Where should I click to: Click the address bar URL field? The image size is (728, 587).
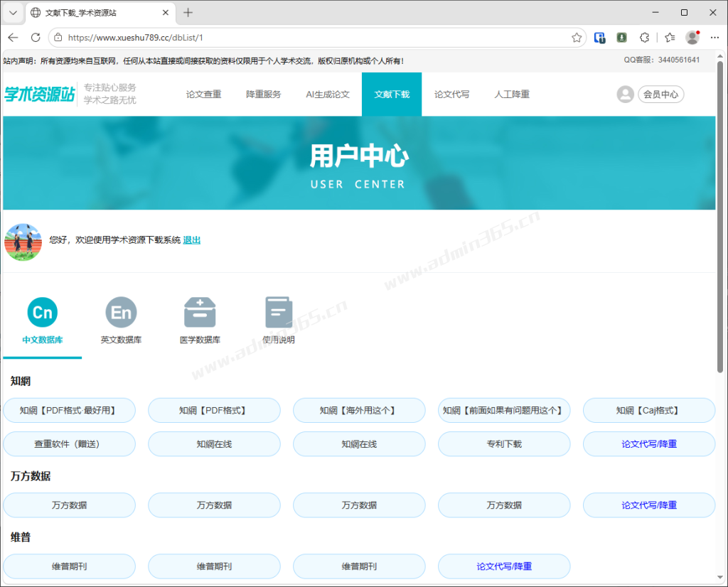316,38
